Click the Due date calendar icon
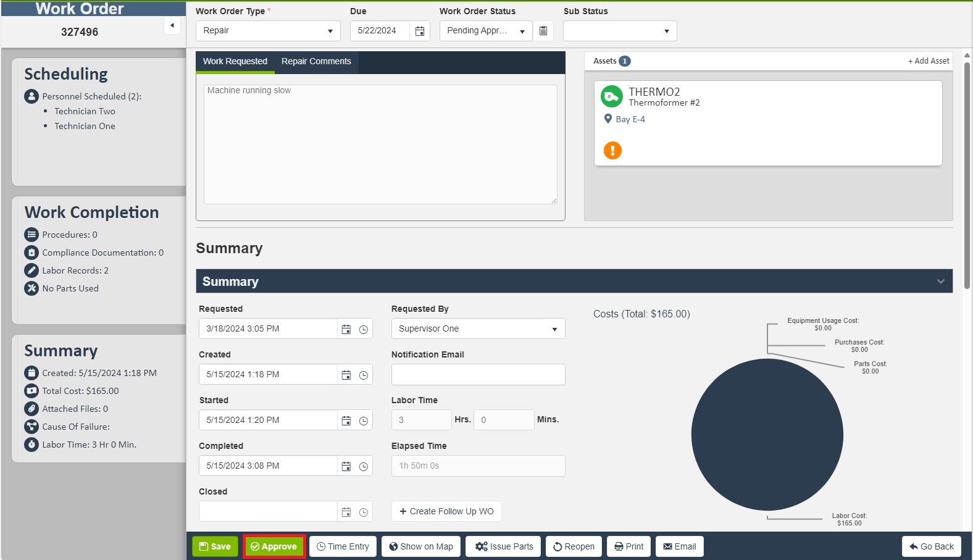The height and width of the screenshot is (560, 973). click(x=420, y=31)
